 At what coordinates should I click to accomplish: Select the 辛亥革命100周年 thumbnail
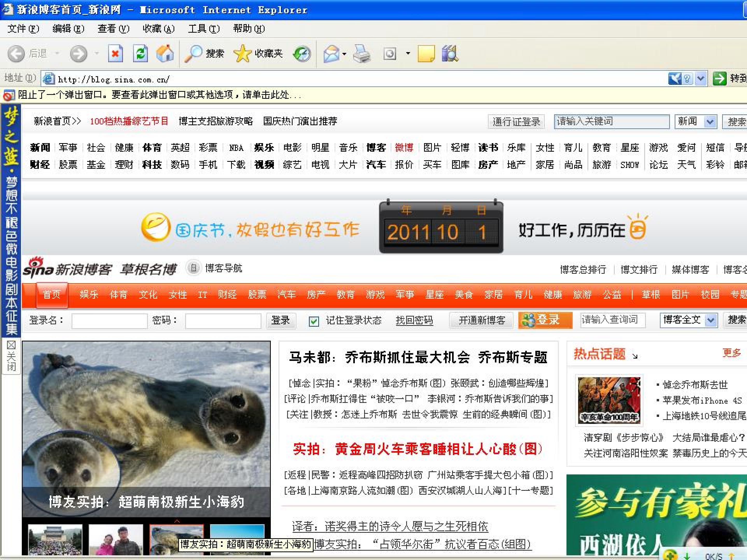click(x=609, y=400)
